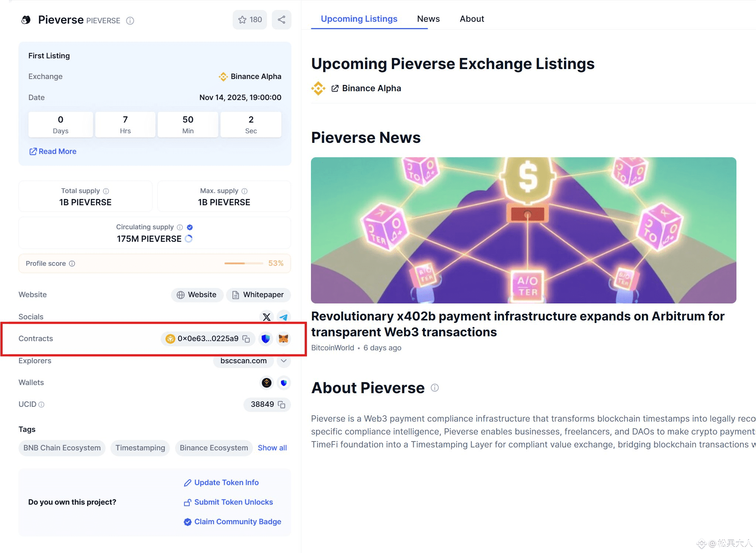Open the X social link

point(266,317)
